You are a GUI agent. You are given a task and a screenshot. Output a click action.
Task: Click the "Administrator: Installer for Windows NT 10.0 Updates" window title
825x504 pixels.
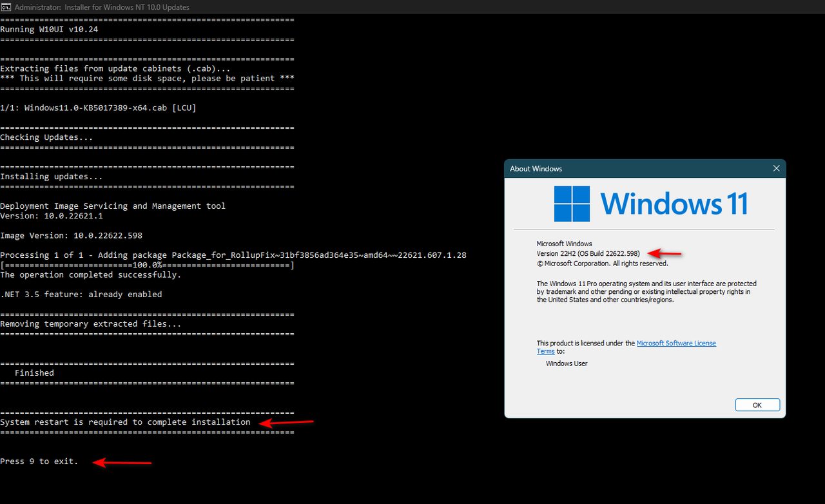point(102,7)
